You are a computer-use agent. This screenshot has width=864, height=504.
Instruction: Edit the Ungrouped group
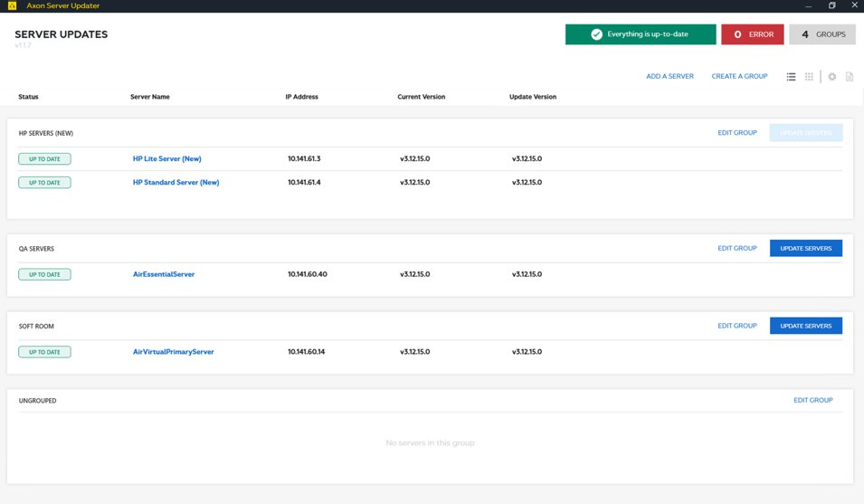(813, 400)
